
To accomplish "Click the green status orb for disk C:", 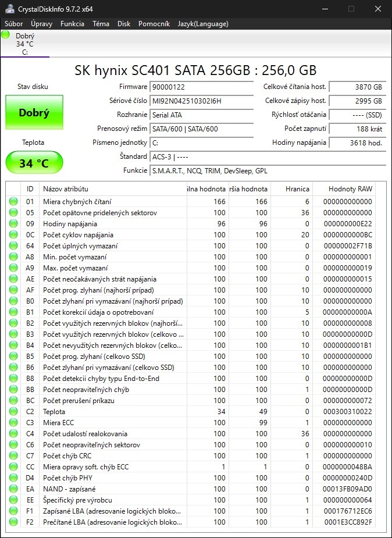I will click(6, 34).
